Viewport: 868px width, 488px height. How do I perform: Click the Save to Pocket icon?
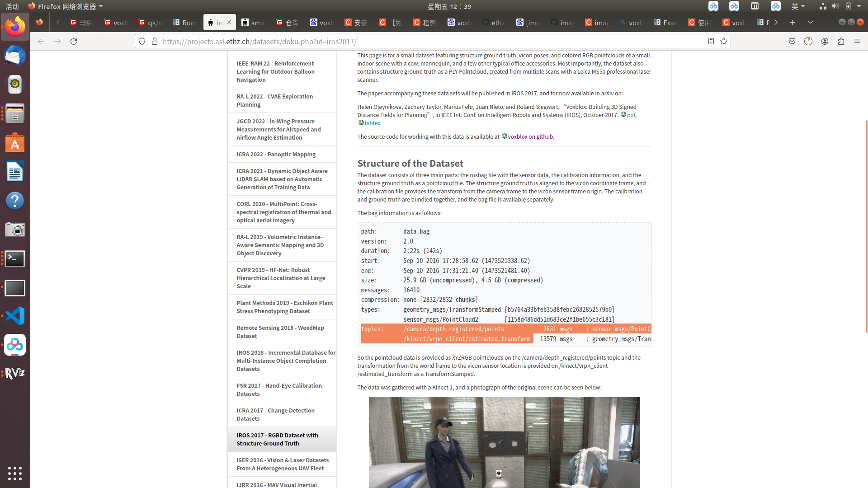pos(792,41)
